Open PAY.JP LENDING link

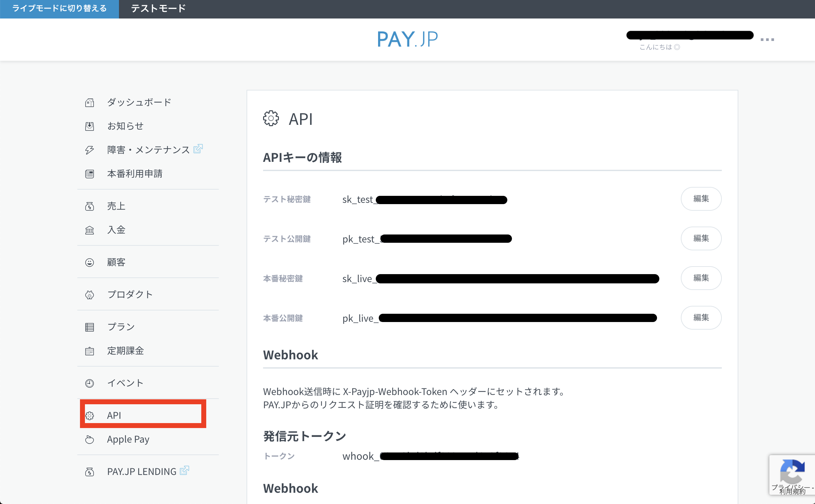pos(142,471)
